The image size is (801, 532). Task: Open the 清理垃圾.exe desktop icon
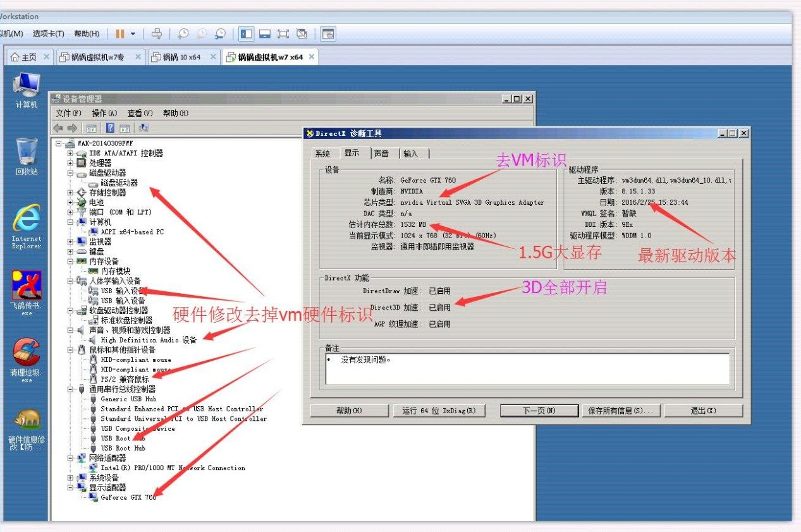[x=27, y=360]
